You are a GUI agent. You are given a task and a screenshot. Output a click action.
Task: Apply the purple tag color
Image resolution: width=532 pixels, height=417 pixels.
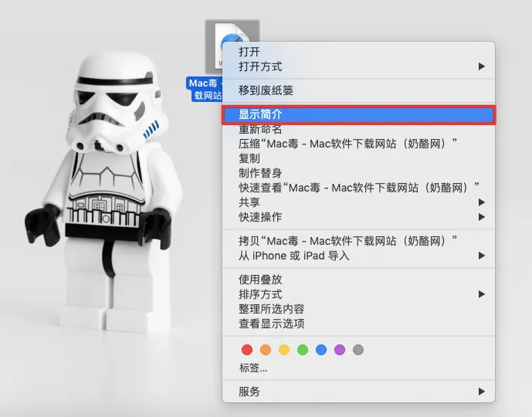coord(340,350)
